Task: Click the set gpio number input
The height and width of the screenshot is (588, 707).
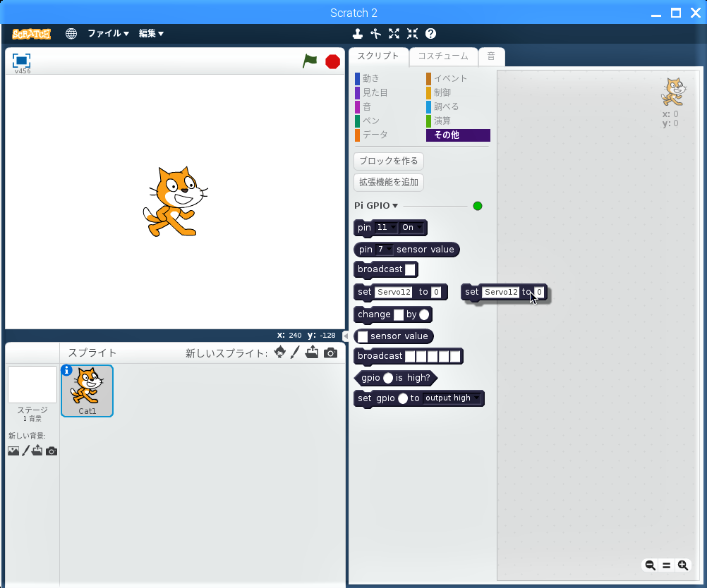Action: pos(403,398)
